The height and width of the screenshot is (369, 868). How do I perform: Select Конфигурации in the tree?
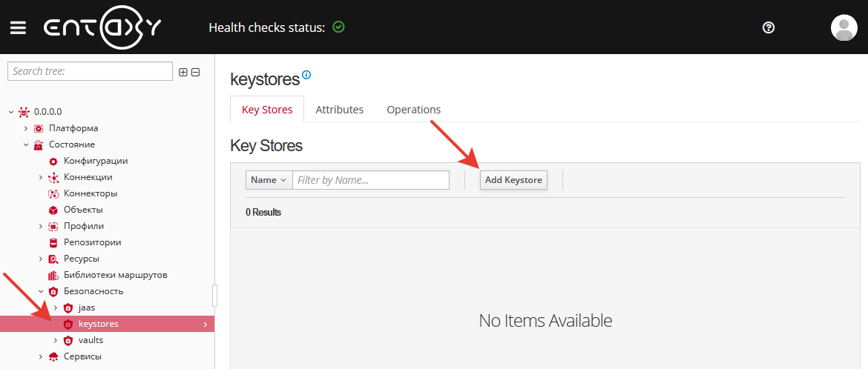pyautogui.click(x=96, y=161)
